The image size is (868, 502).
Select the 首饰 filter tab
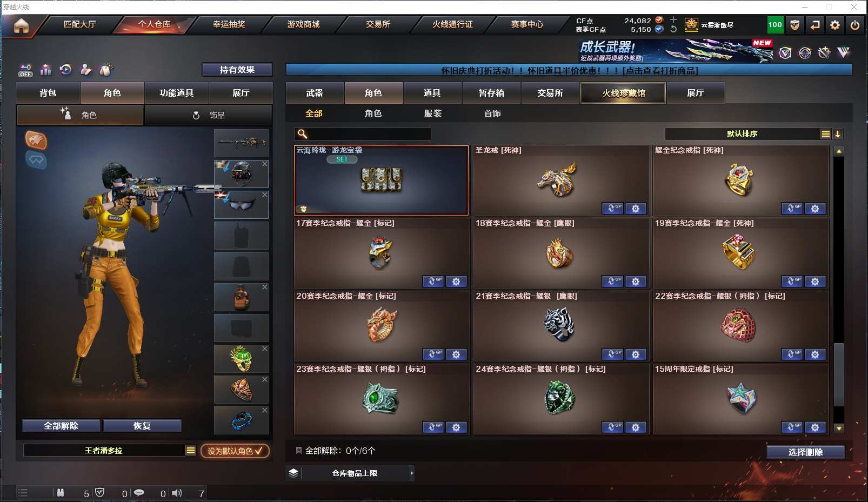pyautogui.click(x=492, y=113)
